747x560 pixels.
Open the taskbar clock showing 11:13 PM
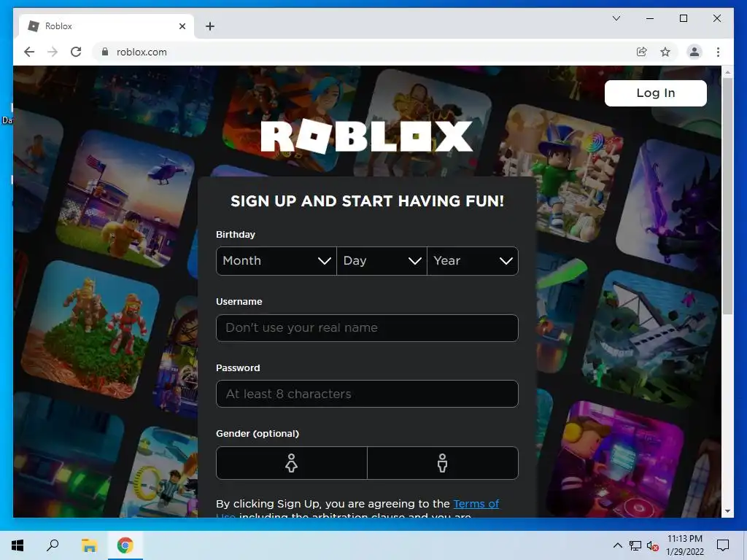(x=684, y=545)
